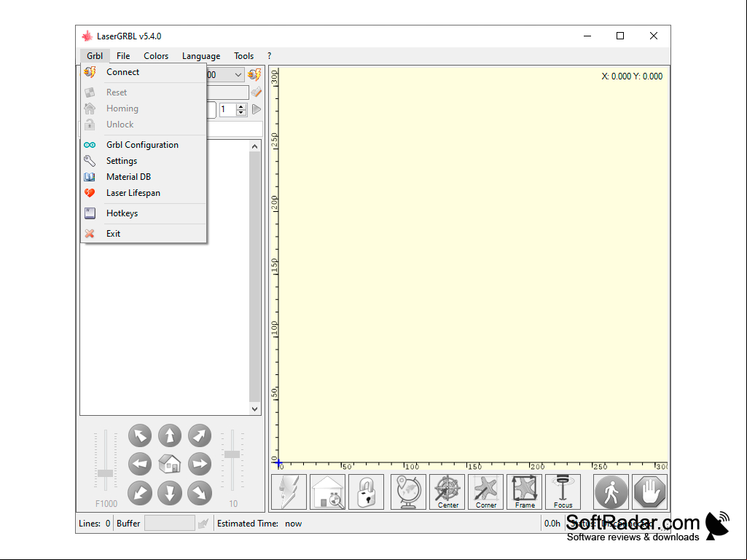Open Grbl Configuration menu entry

pos(144,145)
